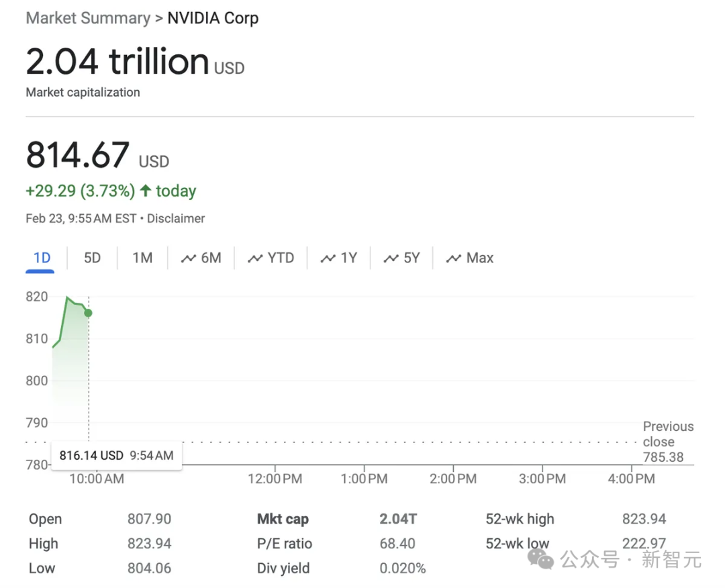Select the 1D chart range tab
Viewport: 725px width, 588px height.
[x=42, y=258]
